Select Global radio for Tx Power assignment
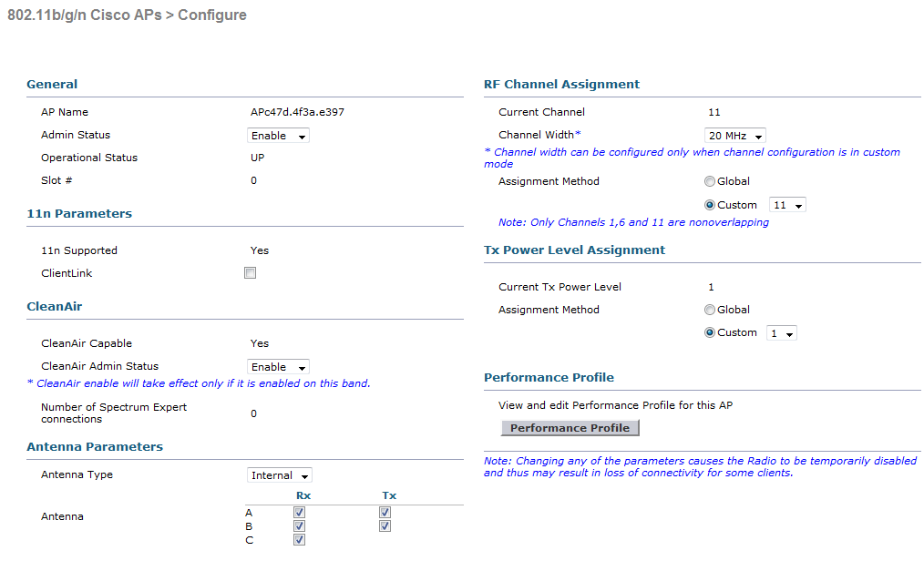The height and width of the screenshot is (561, 924). [710, 310]
